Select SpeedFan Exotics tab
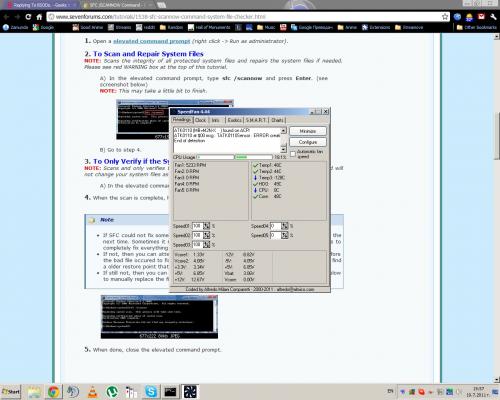The height and width of the screenshot is (400, 500). coord(235,120)
